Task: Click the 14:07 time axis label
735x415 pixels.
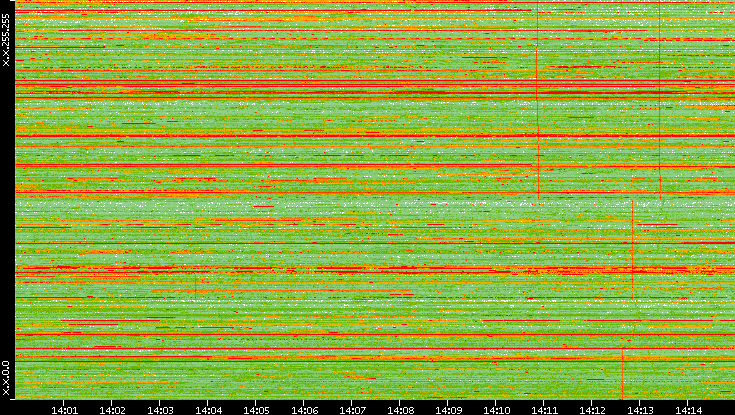Action: coord(352,410)
